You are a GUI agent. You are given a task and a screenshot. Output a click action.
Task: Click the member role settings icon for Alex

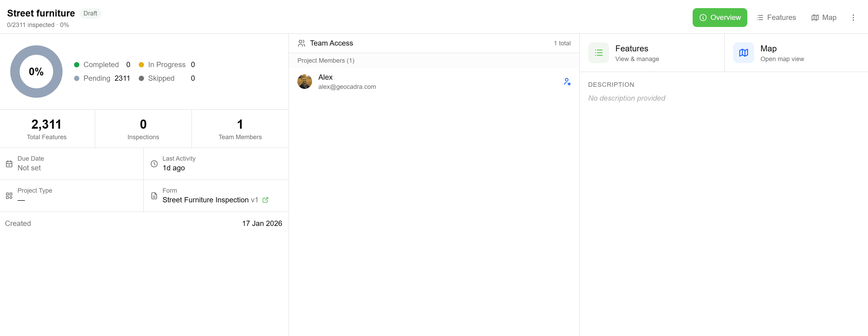(567, 82)
